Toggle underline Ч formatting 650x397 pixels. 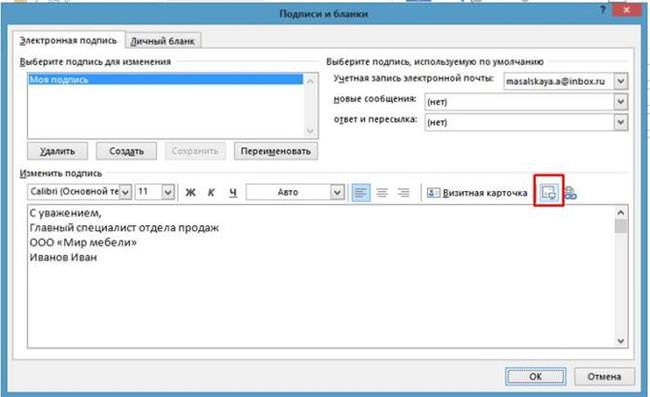[233, 192]
